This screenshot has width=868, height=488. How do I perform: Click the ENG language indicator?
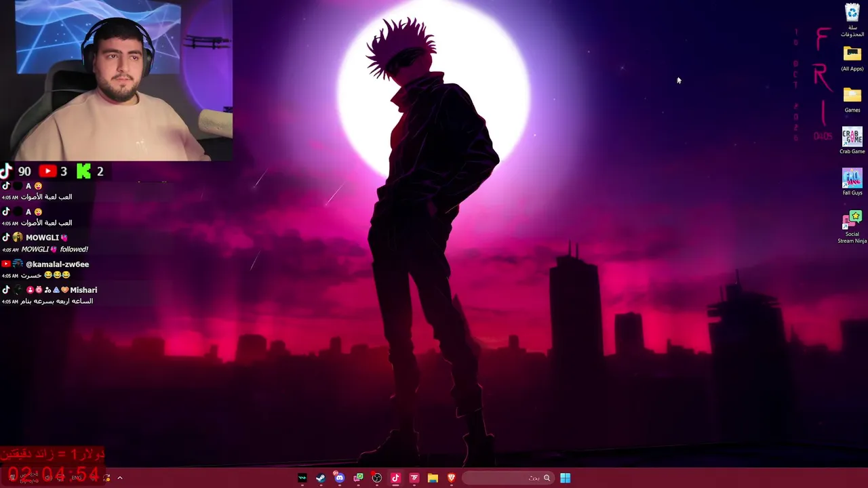[x=77, y=478]
